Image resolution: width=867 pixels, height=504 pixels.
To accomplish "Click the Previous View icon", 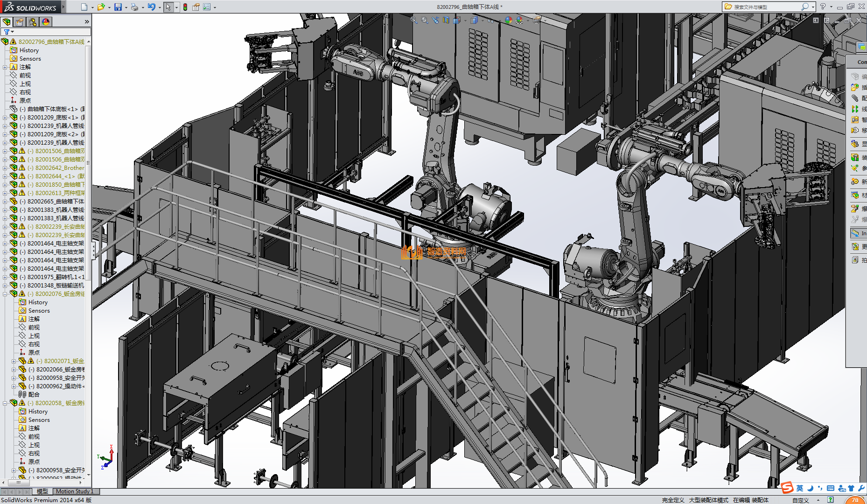I will click(435, 20).
